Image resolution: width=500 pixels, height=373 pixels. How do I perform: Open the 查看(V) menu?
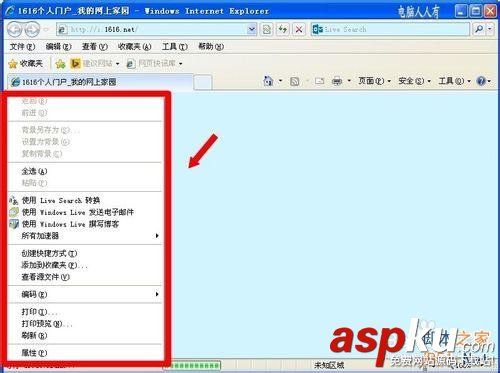point(95,47)
